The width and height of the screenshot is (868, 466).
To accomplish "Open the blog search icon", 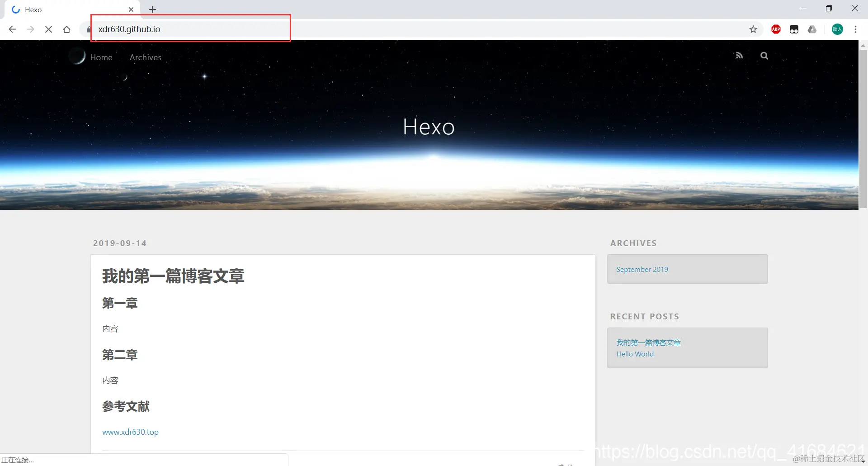I will [764, 56].
